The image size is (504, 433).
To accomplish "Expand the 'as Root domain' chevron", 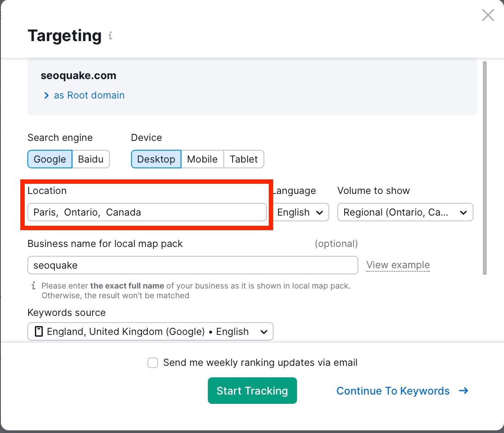I will coord(46,95).
